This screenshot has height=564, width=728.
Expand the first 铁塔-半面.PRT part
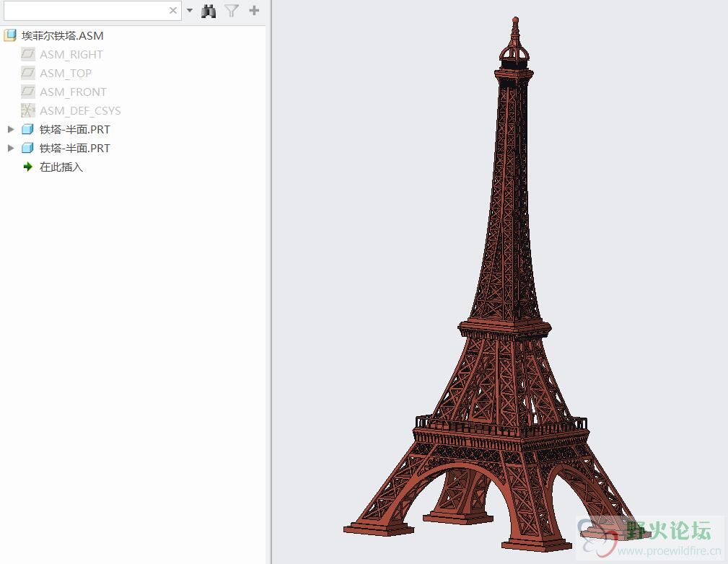(11, 129)
